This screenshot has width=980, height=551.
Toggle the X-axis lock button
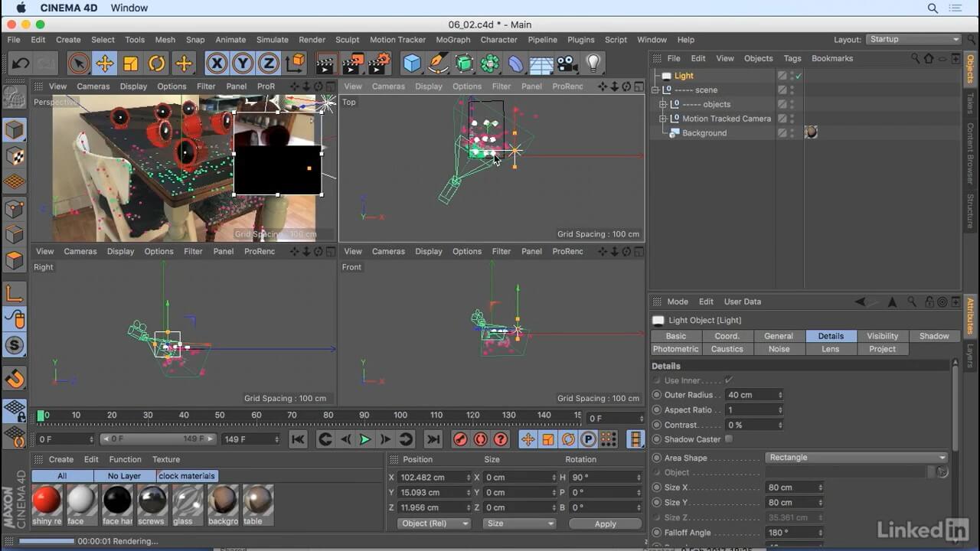point(217,64)
